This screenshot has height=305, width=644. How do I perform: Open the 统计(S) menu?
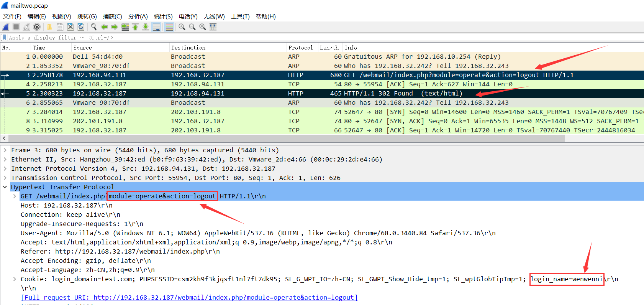coord(163,16)
